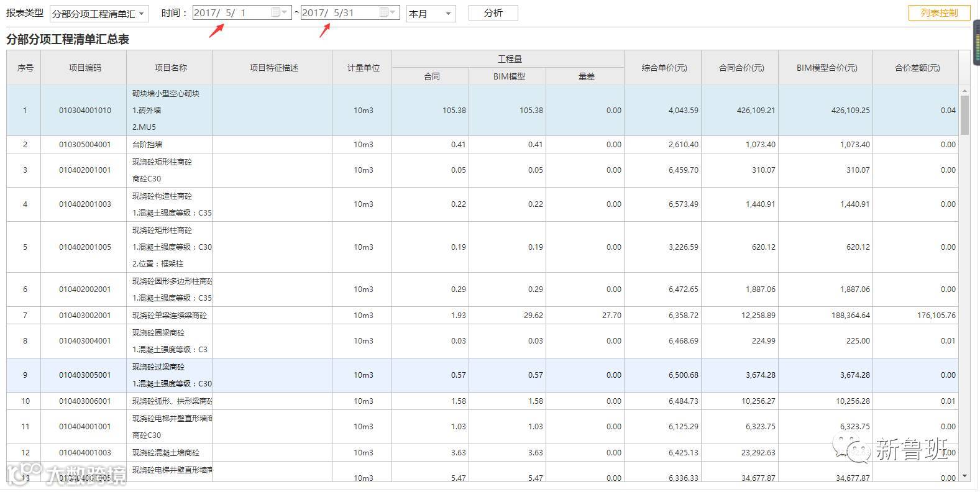The height and width of the screenshot is (492, 980).
Task: Click the 项目编码 column header
Action: [85, 68]
